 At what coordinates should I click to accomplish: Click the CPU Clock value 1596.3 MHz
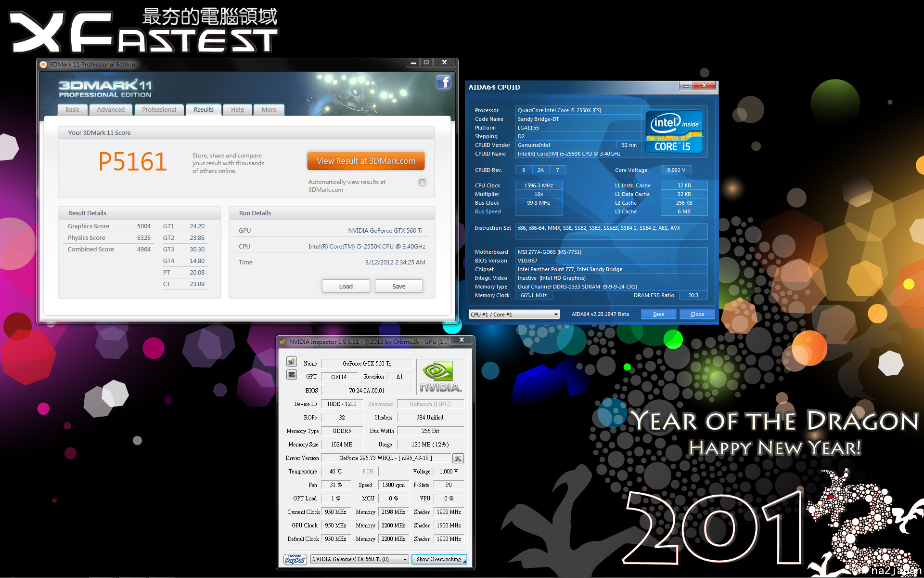(539, 185)
